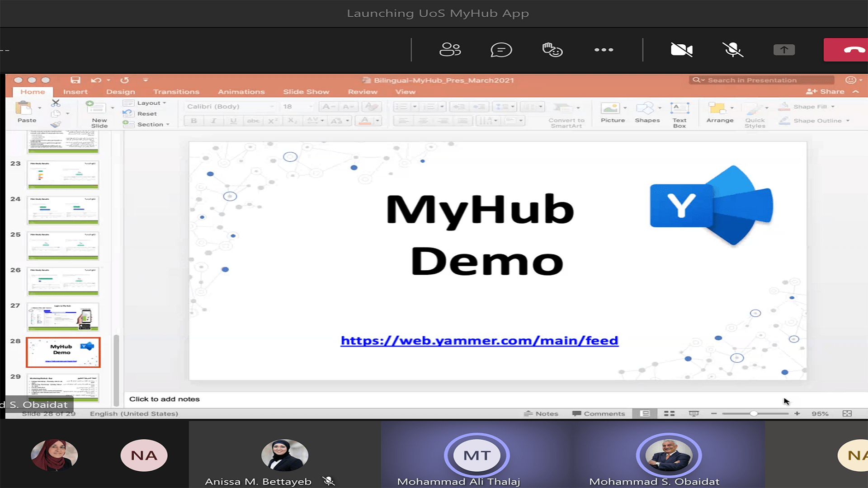Click the Search in Presentation field

point(761,80)
